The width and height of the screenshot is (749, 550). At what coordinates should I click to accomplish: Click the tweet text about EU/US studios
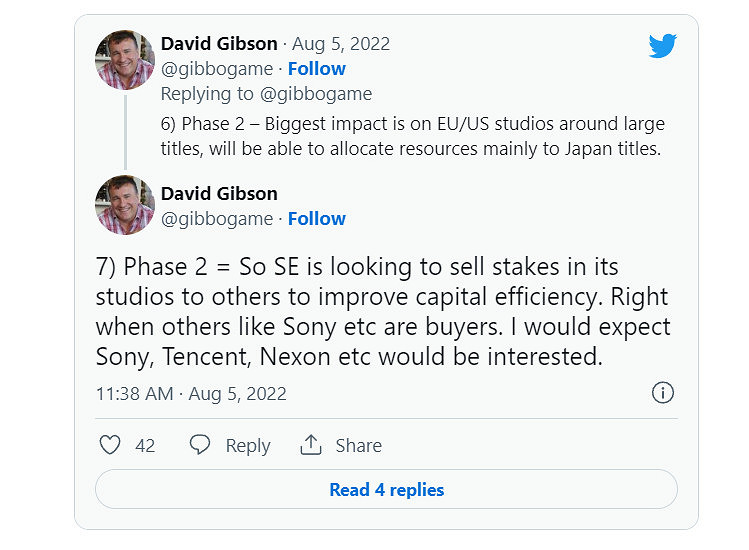coord(412,136)
